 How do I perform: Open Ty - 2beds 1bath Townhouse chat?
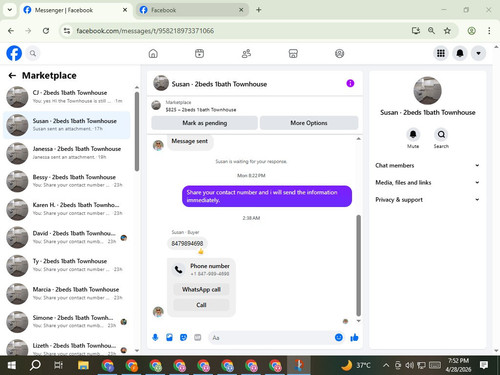[67, 265]
